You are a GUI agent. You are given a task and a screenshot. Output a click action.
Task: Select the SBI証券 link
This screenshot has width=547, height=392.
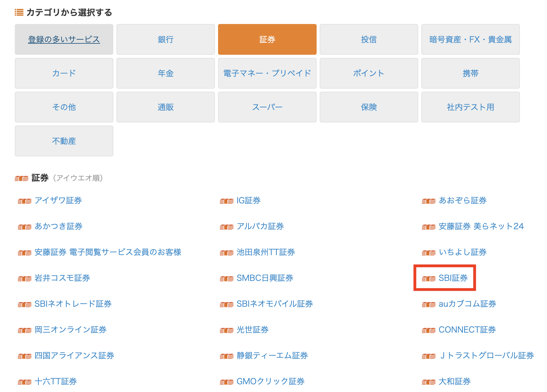(x=453, y=278)
